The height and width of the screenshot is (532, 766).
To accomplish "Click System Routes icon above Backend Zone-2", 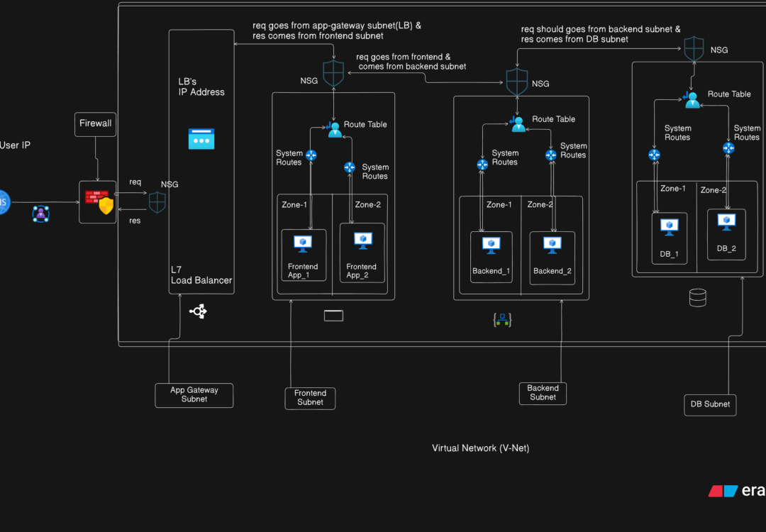I will [x=551, y=155].
